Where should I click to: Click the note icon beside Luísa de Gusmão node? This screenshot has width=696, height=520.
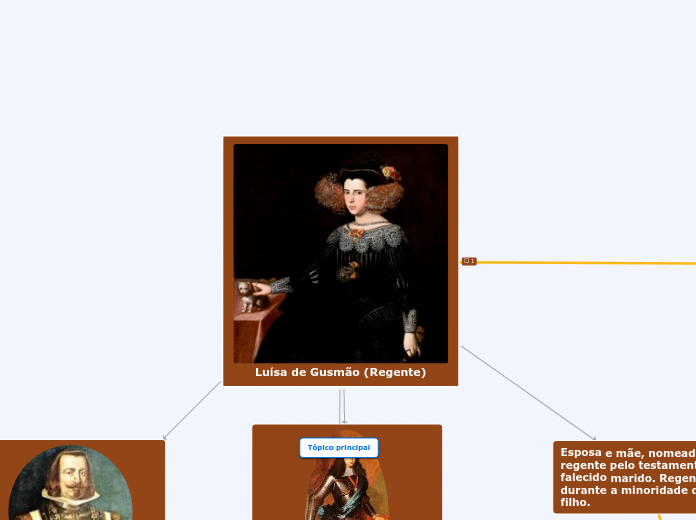click(469, 261)
